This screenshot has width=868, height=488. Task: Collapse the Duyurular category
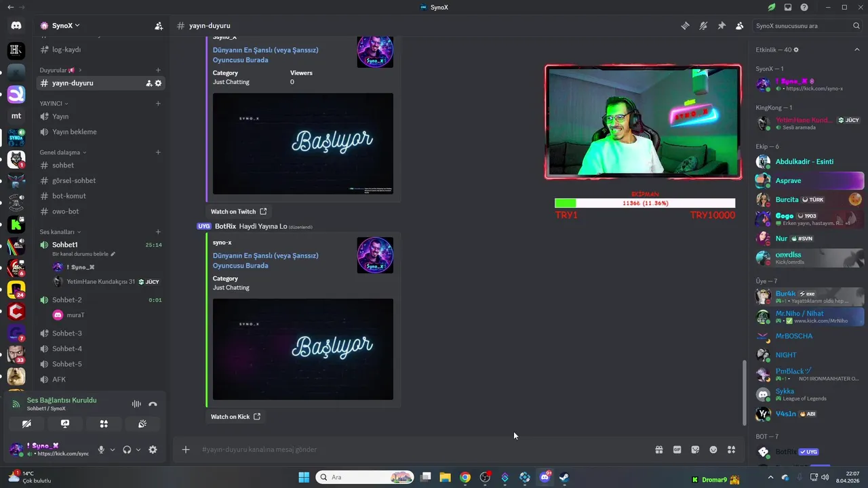click(x=60, y=70)
